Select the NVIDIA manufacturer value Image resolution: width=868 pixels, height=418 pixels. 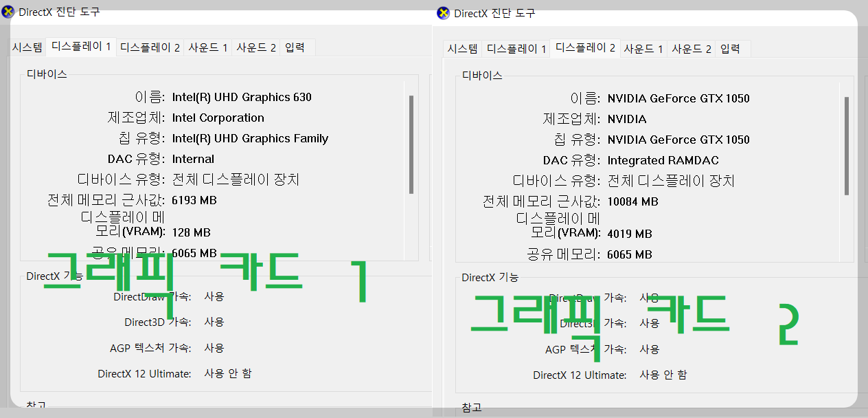click(x=627, y=119)
